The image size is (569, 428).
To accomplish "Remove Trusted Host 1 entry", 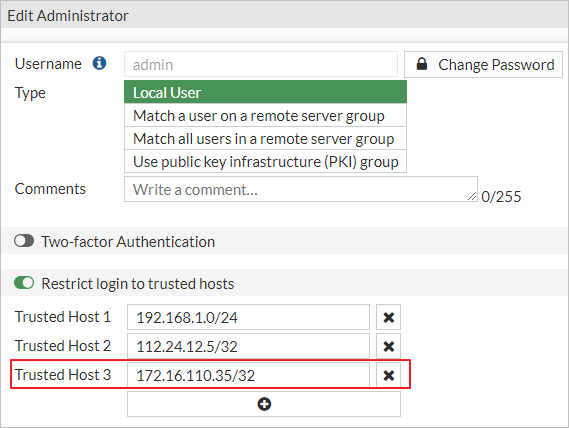I will click(388, 317).
